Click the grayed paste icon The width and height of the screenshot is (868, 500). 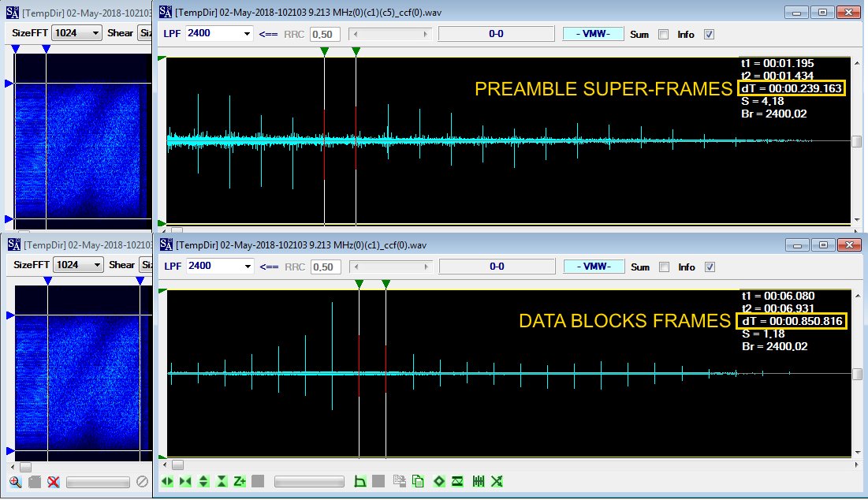coord(400,481)
